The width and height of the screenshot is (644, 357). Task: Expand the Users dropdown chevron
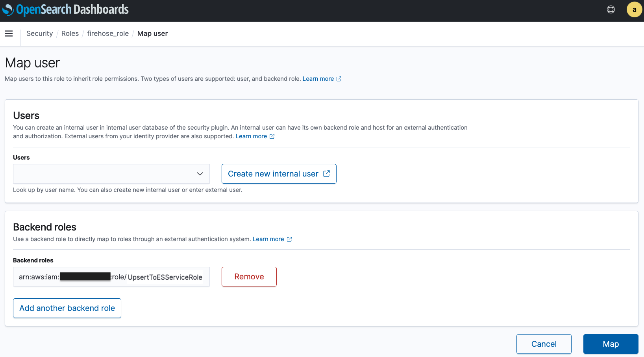tap(200, 174)
